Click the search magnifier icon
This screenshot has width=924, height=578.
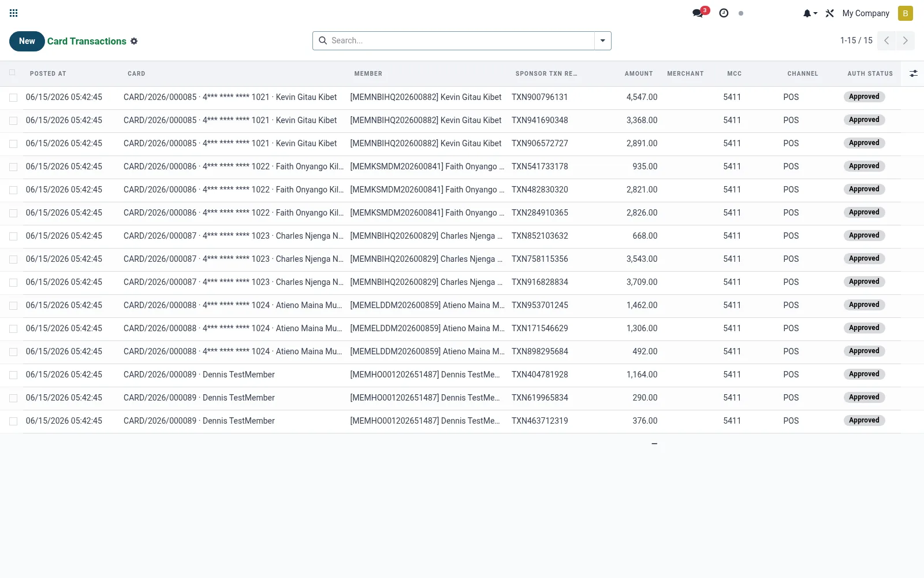[x=323, y=40]
